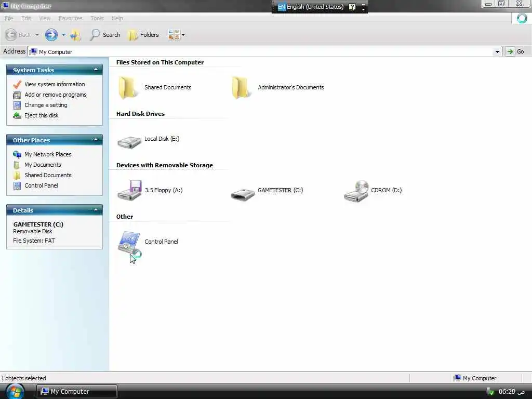Click the Shared Documents sidebar icon
The image size is (532, 399).
click(x=17, y=176)
